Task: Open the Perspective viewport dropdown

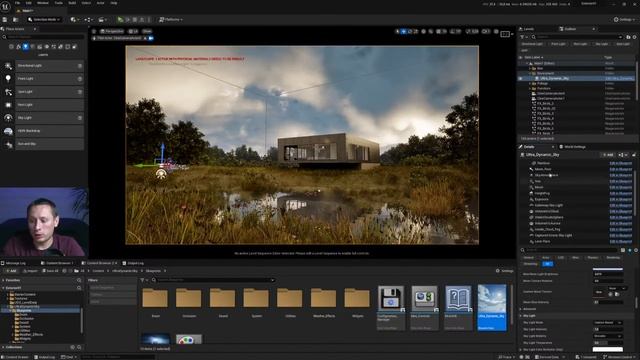Action: coord(112,31)
